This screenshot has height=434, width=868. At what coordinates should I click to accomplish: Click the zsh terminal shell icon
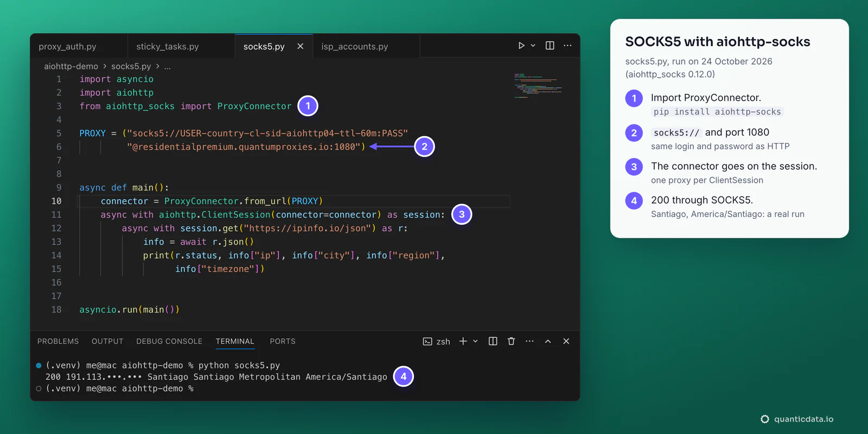[x=427, y=341]
